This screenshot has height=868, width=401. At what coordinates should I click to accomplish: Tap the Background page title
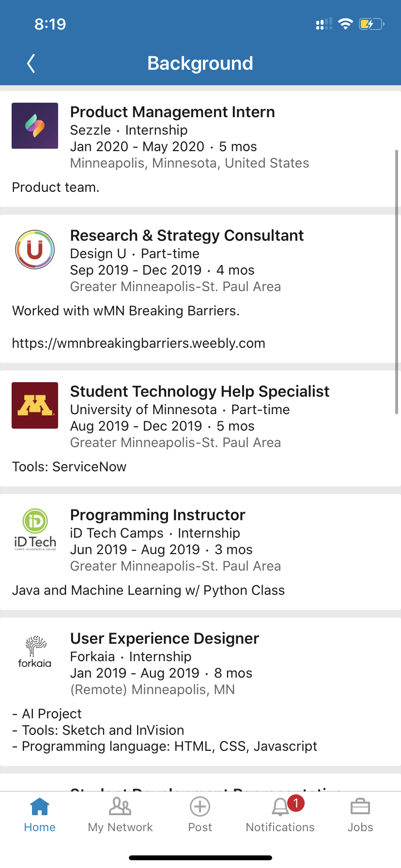click(x=200, y=63)
